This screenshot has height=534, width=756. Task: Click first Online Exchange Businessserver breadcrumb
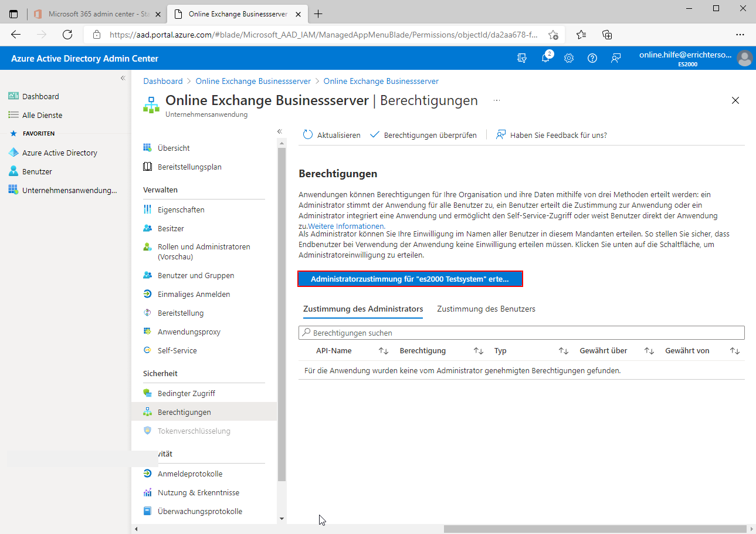coord(253,81)
